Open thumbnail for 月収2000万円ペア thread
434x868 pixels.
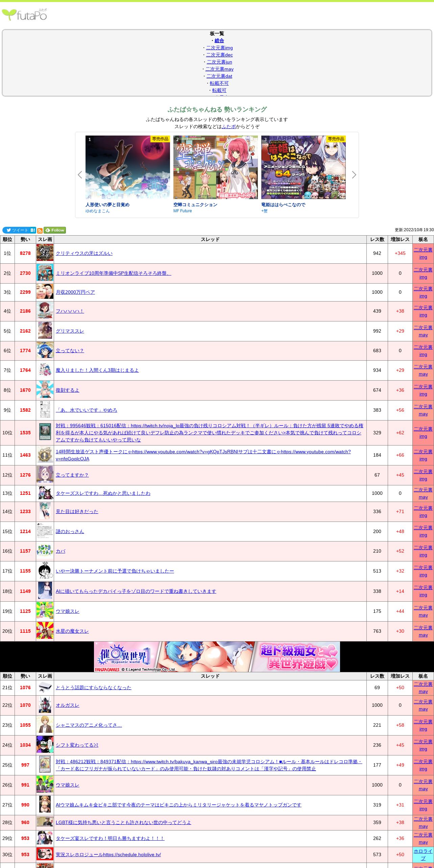pos(45,292)
